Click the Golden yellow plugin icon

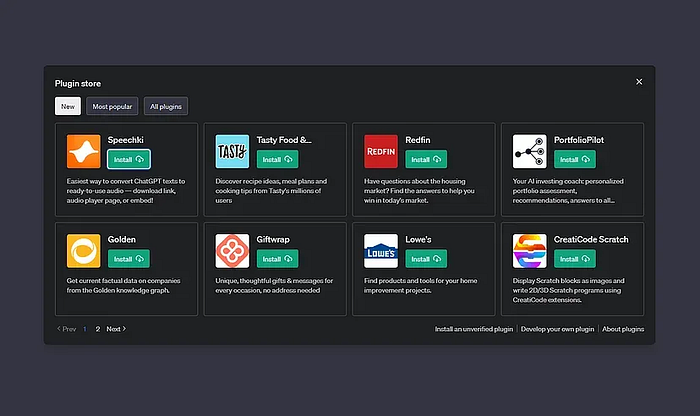point(83,251)
